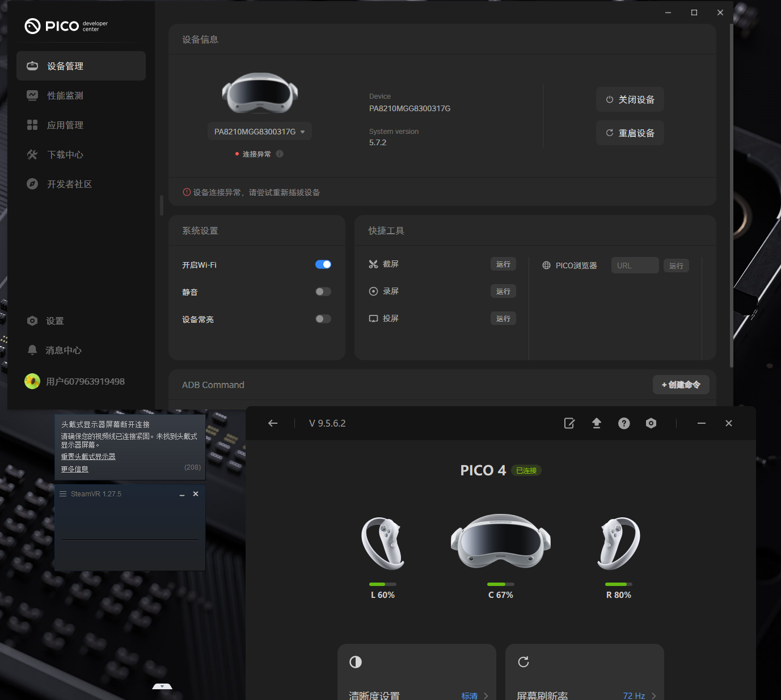Click the 已连接 status badge
781x700 pixels.
pyautogui.click(x=526, y=470)
